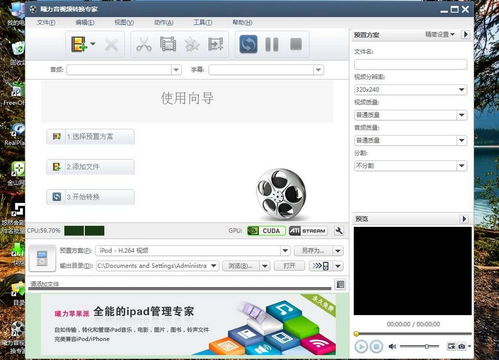This screenshot has height=360, width=499.
Task: Collapse the preset panel arrow button
Action: 466,34
